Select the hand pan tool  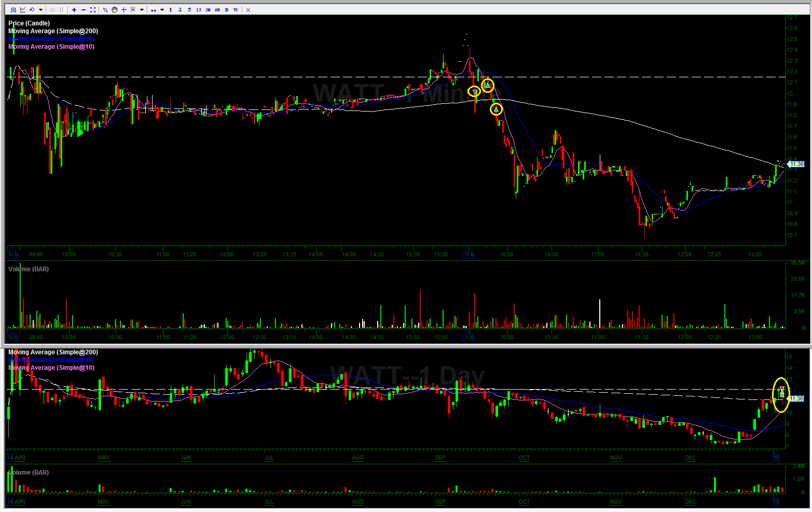[115, 10]
